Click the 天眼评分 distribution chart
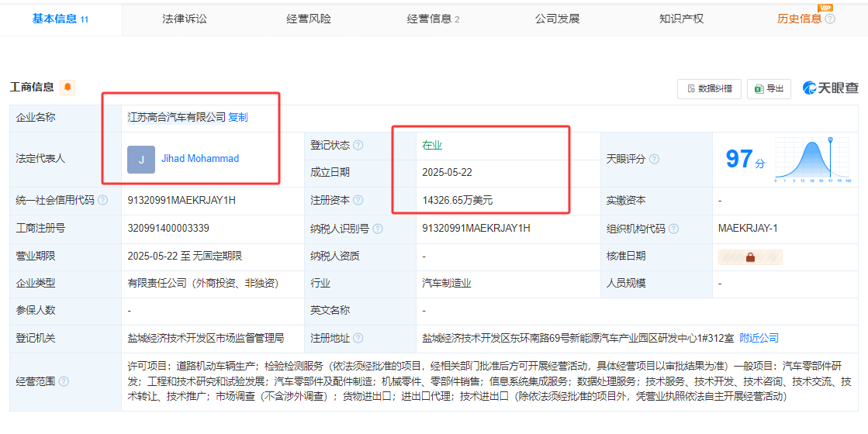This screenshot has width=868, height=434. (813, 160)
